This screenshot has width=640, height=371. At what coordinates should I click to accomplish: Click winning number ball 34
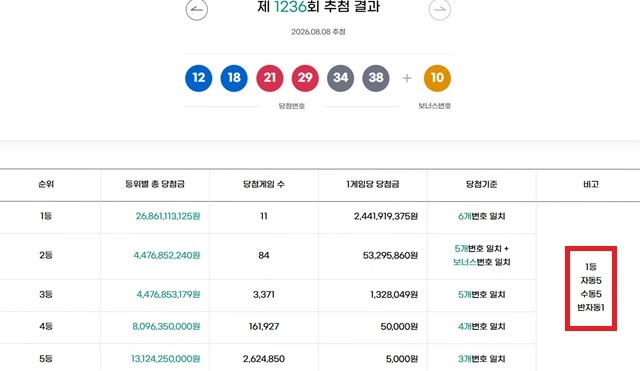tap(340, 78)
